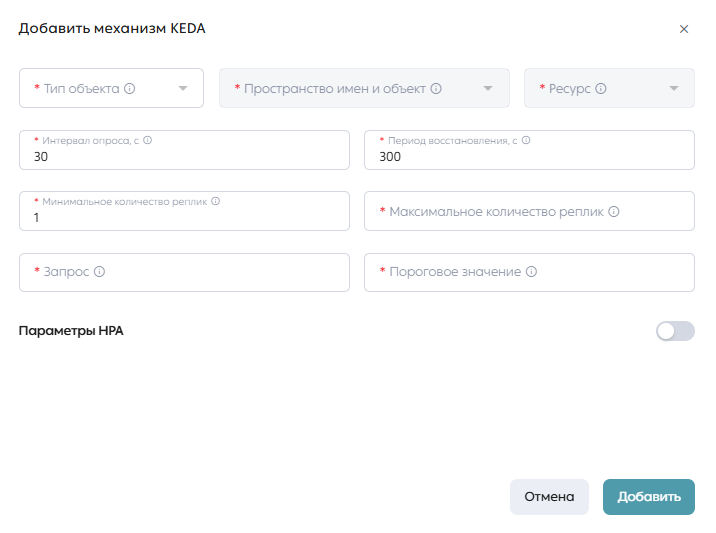This screenshot has width=716, height=533.
Task: Click info icon beside Пространство имен и объект
Action: tap(436, 89)
